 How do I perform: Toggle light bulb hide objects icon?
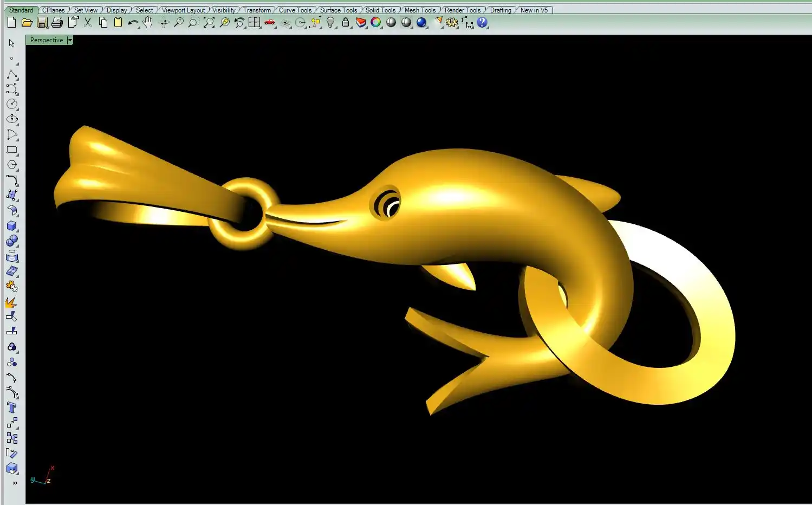click(x=331, y=23)
